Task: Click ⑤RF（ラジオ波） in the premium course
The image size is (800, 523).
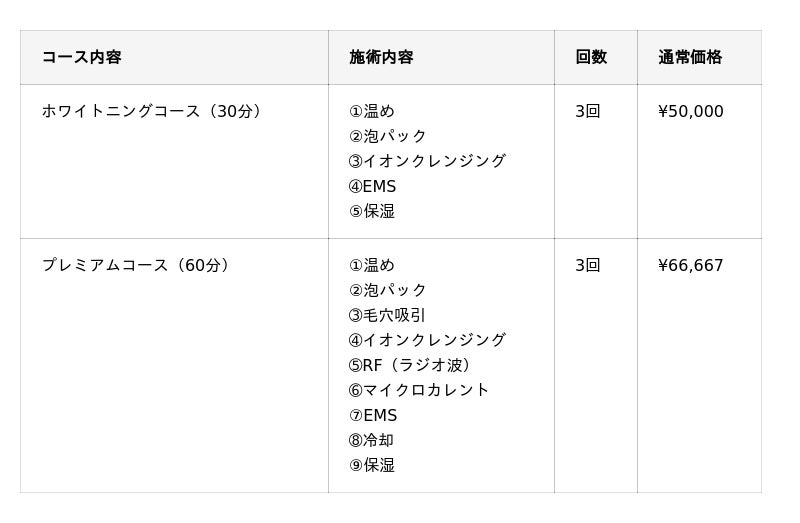Action: pos(412,365)
